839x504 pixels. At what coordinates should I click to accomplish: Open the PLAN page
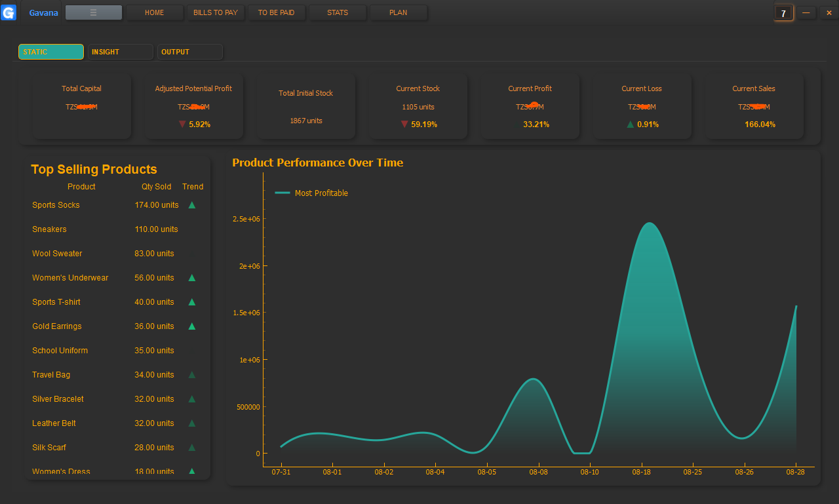399,12
